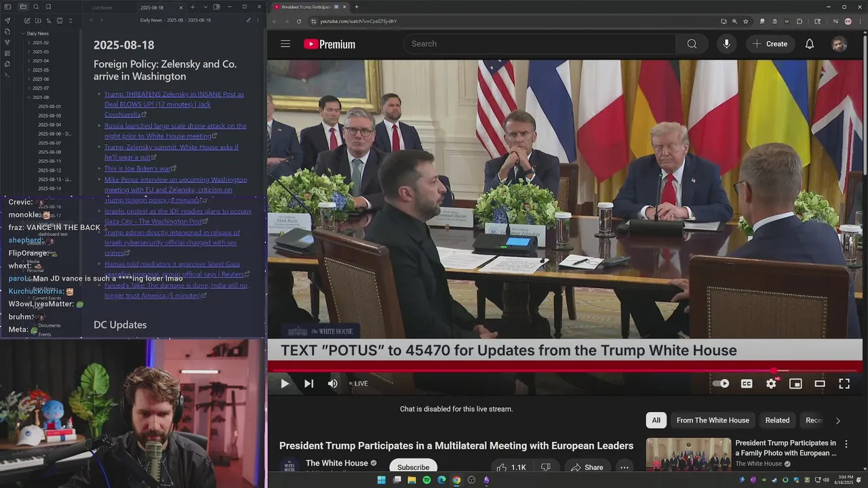Open command palette terminal icon in Obsidian
Viewport: 868px width, 488px height.
7,75
